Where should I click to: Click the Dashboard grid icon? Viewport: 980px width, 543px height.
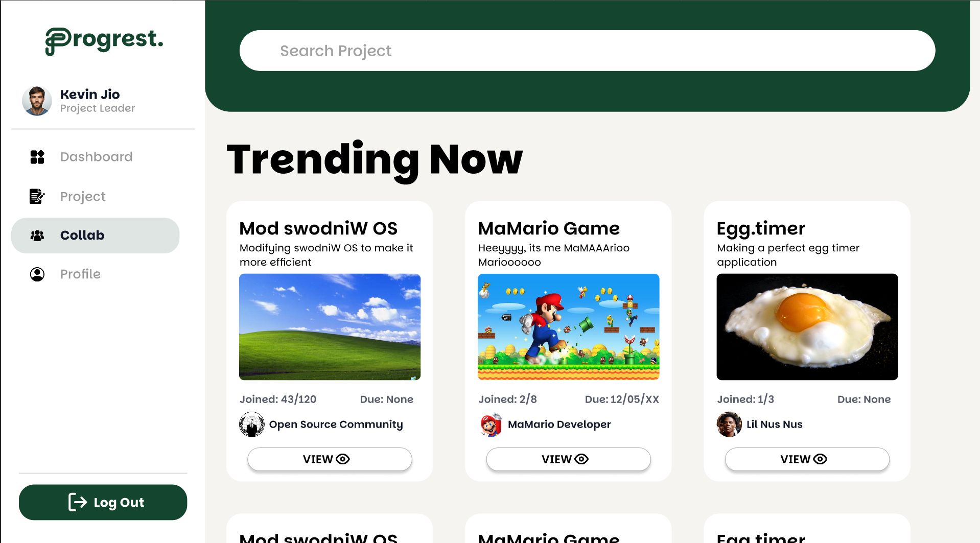[x=37, y=157]
